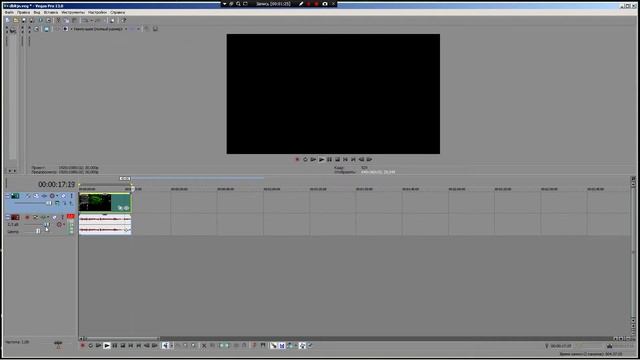Viewport: 640px width, 360px height.
Task: Open track motion on video track
Action: coord(36,196)
